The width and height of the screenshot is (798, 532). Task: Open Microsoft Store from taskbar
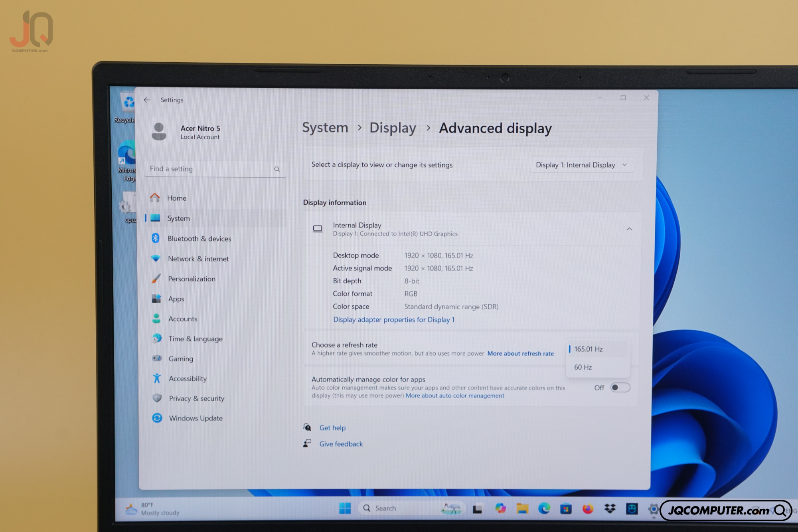pyautogui.click(x=566, y=509)
